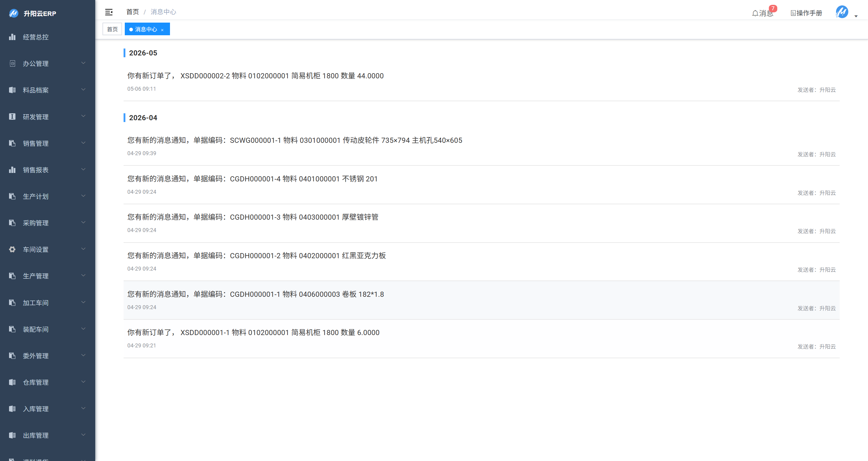This screenshot has height=461, width=868.
Task: Click the 料品档案 book icon
Action: click(12, 90)
